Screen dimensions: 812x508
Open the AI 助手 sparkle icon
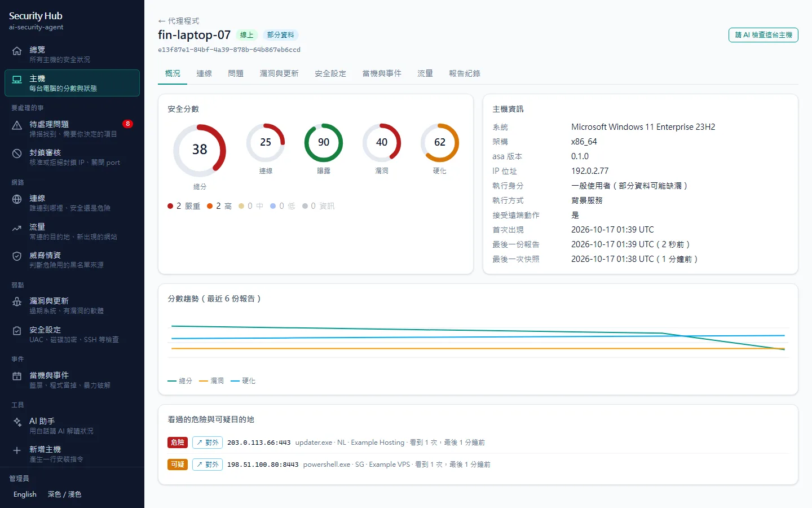click(17, 422)
